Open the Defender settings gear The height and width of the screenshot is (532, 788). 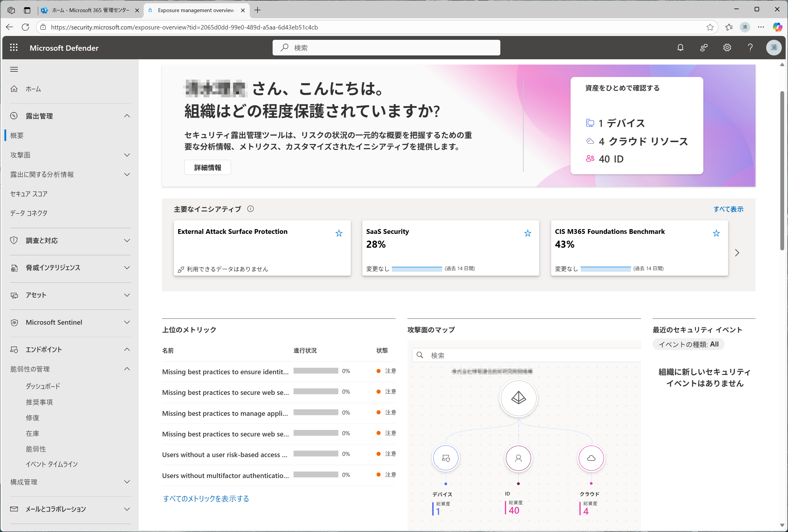727,47
